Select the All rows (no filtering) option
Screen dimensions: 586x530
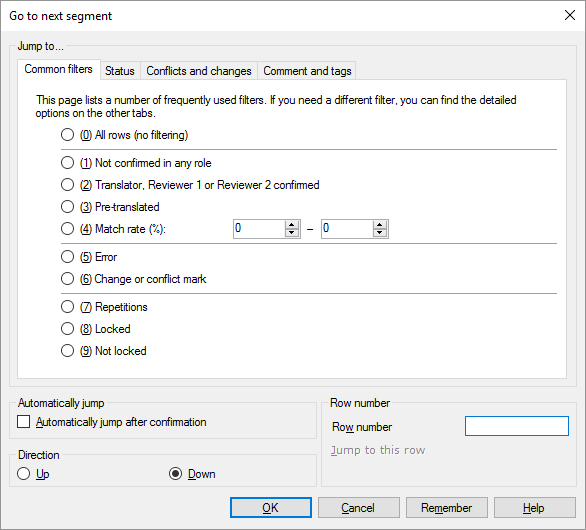[67, 135]
